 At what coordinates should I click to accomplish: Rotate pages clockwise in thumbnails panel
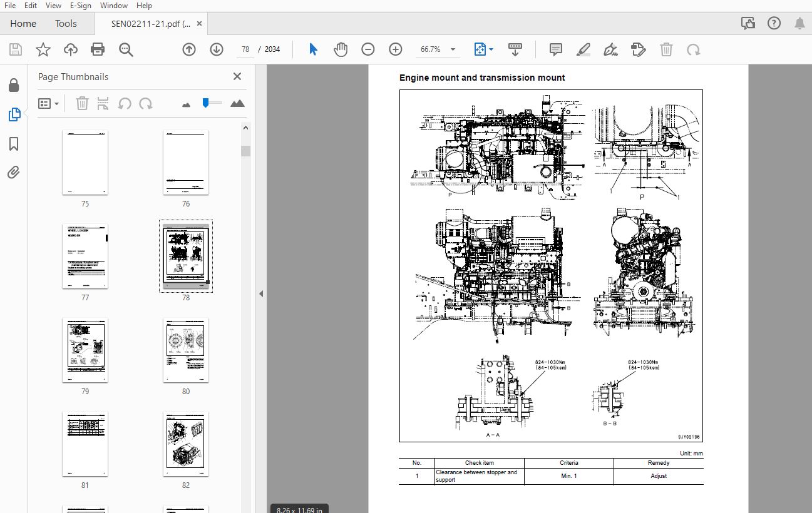[146, 103]
